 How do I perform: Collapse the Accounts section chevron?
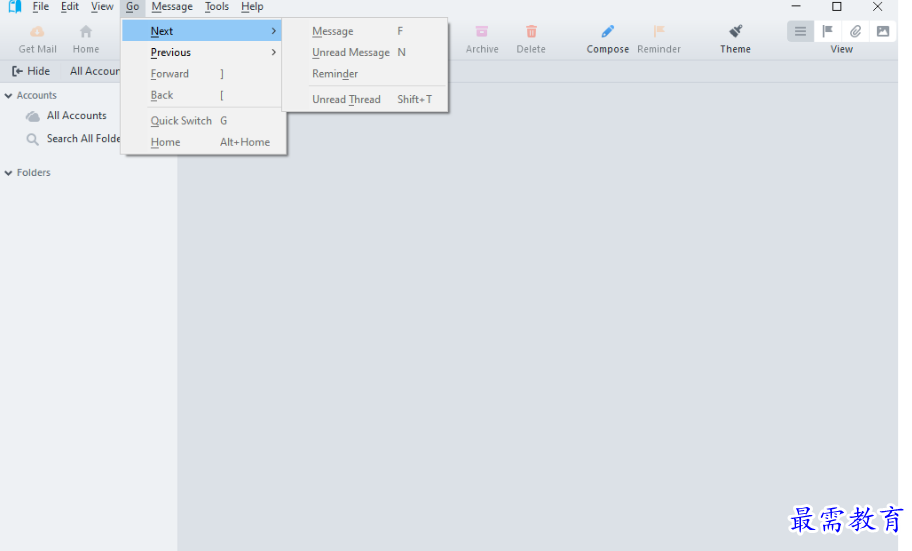8,95
